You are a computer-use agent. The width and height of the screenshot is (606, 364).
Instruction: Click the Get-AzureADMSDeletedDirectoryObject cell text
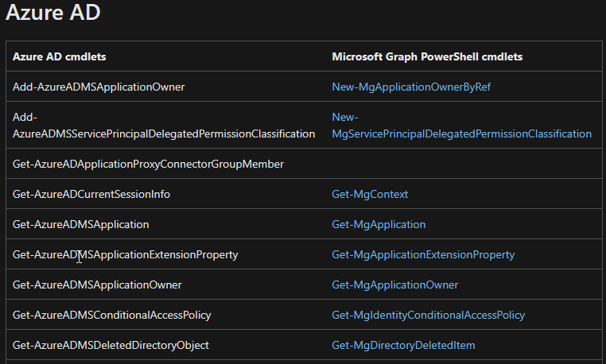pos(111,345)
